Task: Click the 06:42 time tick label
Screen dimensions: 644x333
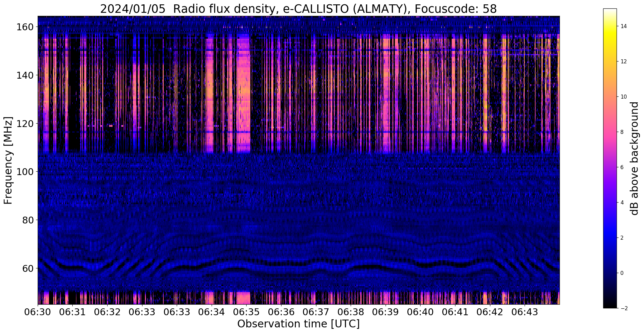Action: [x=490, y=312]
